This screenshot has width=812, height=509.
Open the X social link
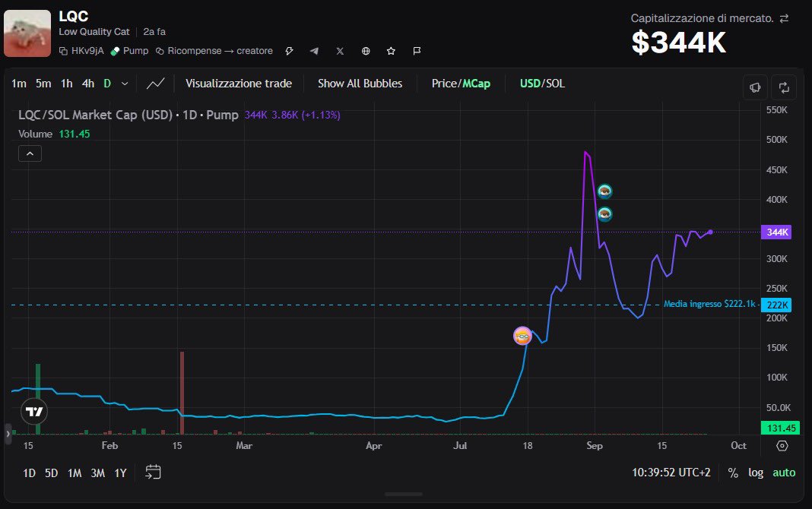(340, 51)
